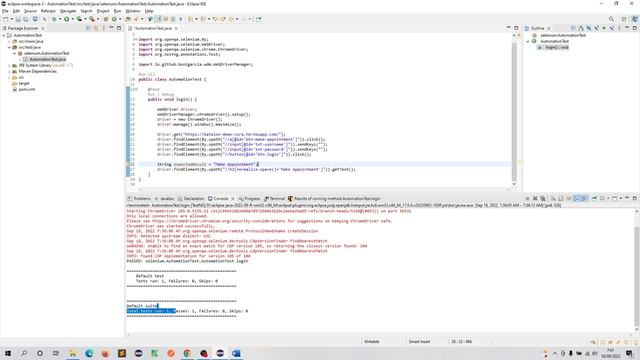Open the Source menu
This screenshot has width=640, height=360.
pyautogui.click(x=30, y=11)
